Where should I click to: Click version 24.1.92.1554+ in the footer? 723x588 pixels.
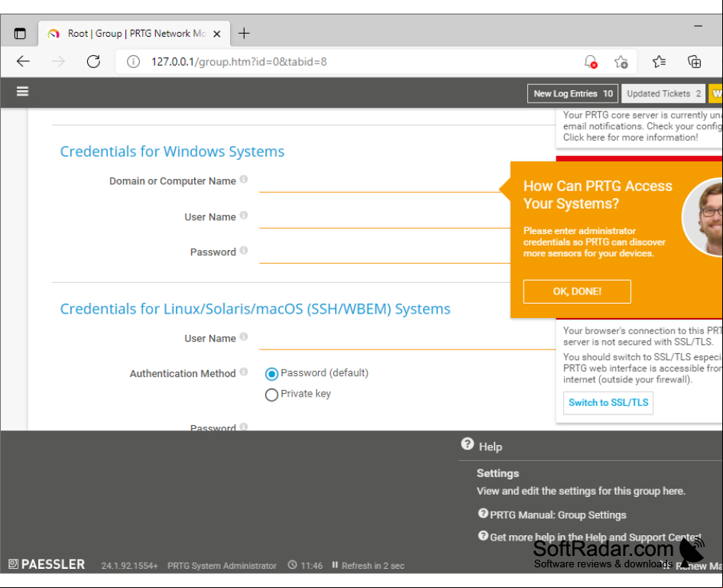[130, 565]
